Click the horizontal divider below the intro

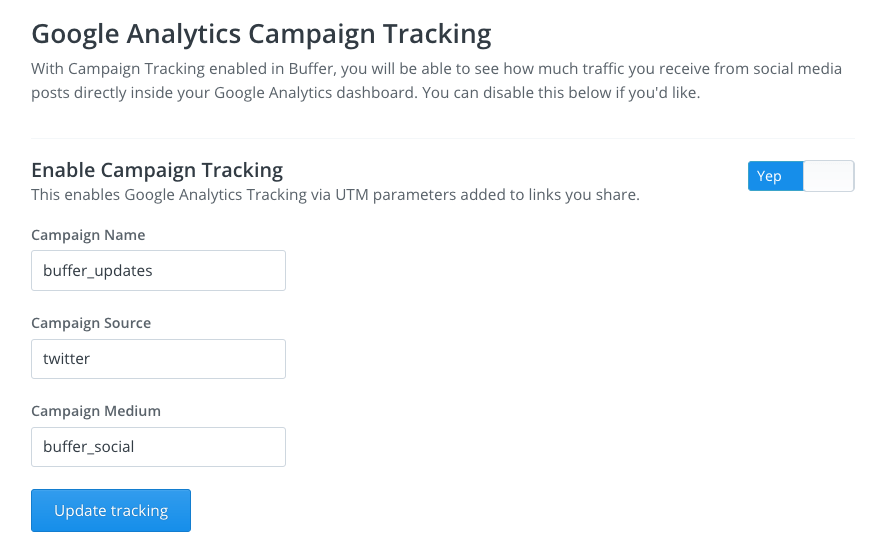(443, 138)
